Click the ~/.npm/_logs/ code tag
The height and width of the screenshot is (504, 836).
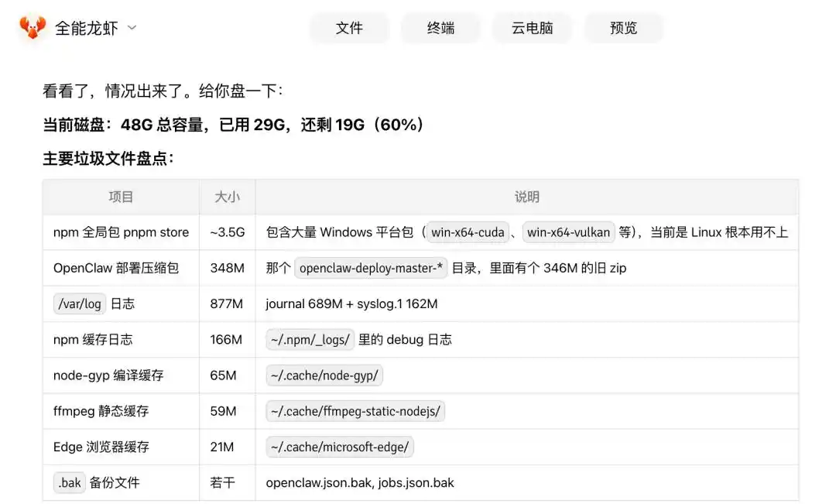click(x=310, y=340)
